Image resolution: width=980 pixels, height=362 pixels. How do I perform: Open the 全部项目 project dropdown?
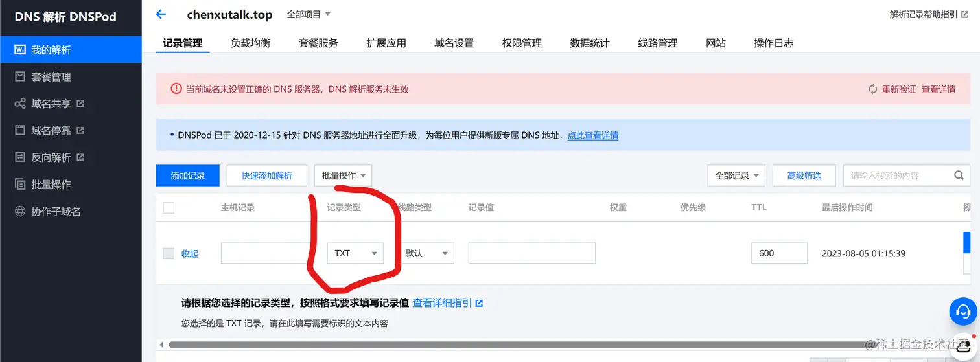point(309,14)
